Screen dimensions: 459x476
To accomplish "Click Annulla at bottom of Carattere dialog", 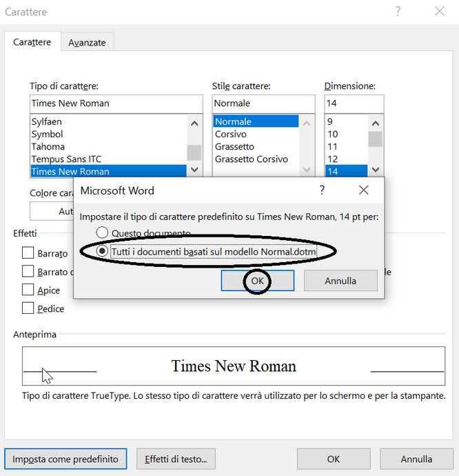I will [416, 459].
